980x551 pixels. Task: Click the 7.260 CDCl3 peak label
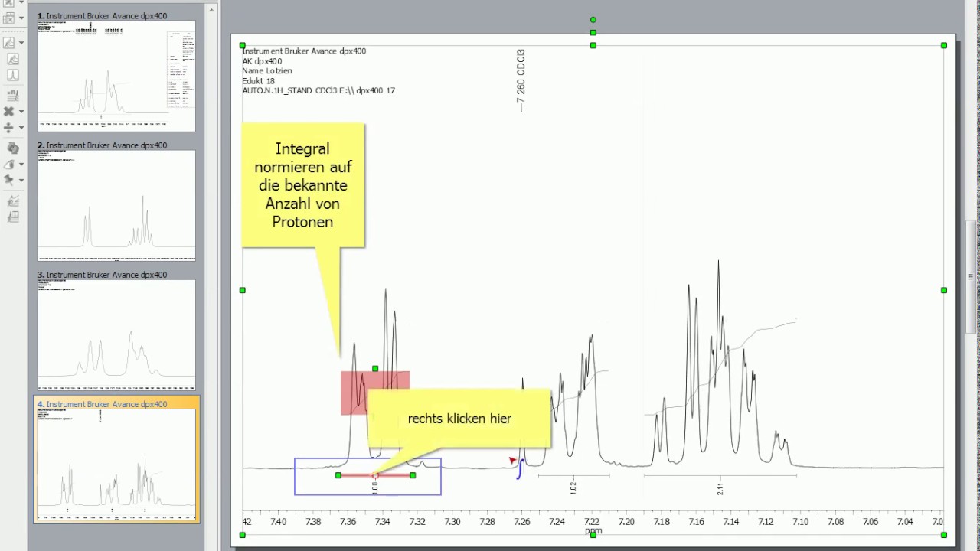click(521, 80)
